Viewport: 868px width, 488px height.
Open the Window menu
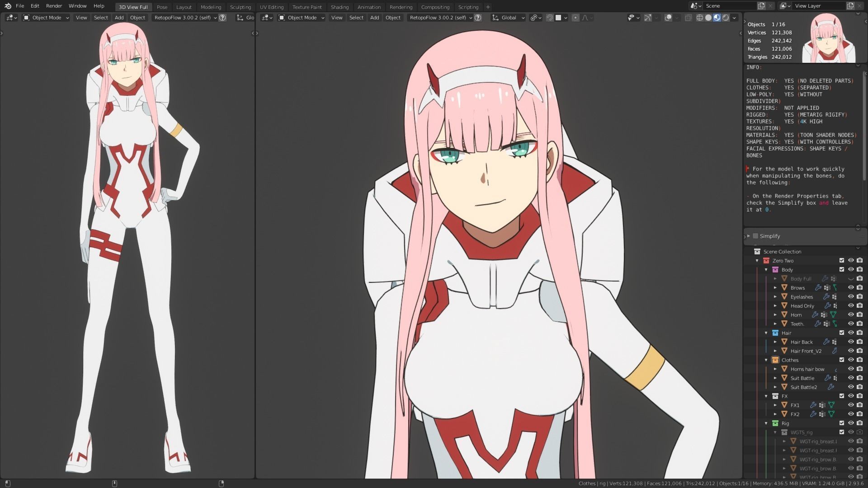click(x=77, y=6)
